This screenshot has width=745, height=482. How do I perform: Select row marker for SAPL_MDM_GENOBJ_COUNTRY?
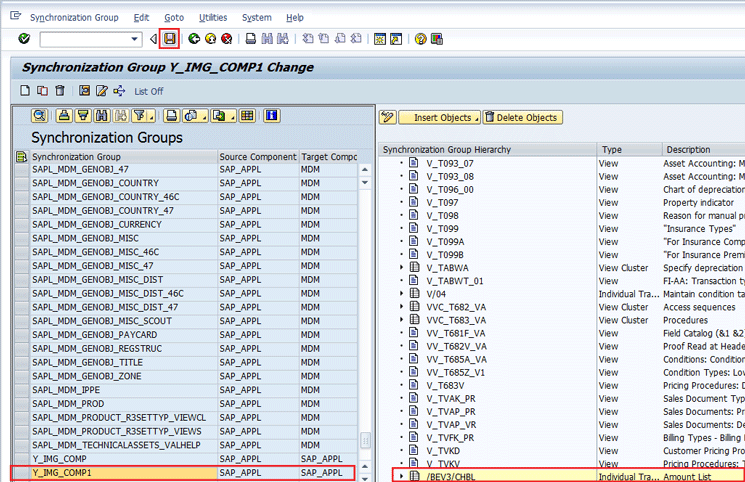pyautogui.click(x=21, y=184)
